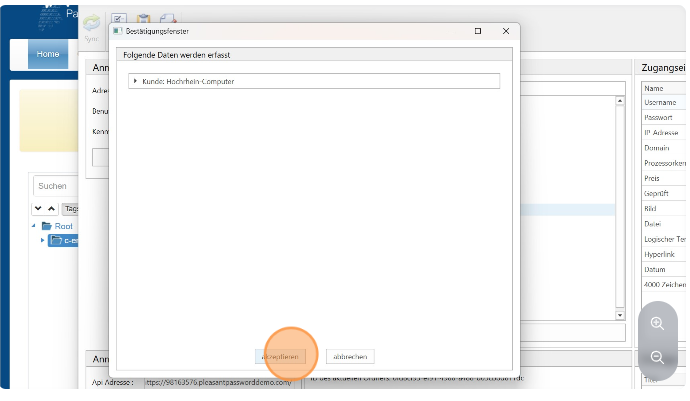Click the Bestätigungsfenster window title icon
The image size is (690, 401).
click(x=118, y=31)
